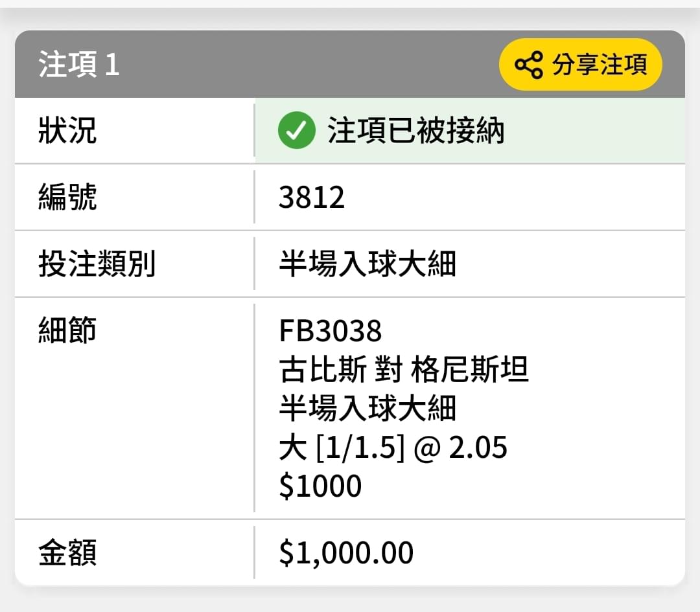
Task: Click the green checkmark status icon
Action: coord(296,130)
